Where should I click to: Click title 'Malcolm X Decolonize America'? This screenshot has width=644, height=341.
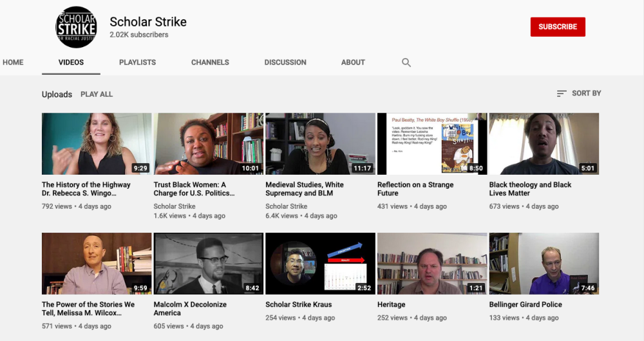pyautogui.click(x=190, y=309)
